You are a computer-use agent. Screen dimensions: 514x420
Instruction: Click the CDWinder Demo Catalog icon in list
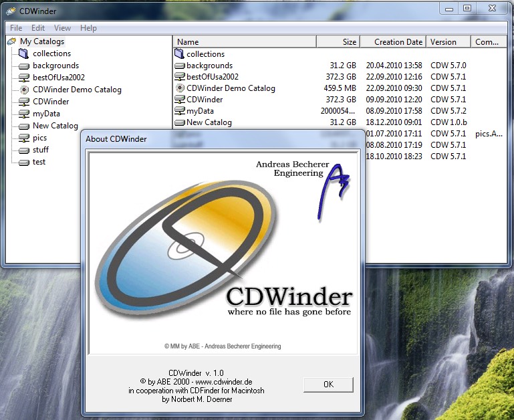[179, 88]
